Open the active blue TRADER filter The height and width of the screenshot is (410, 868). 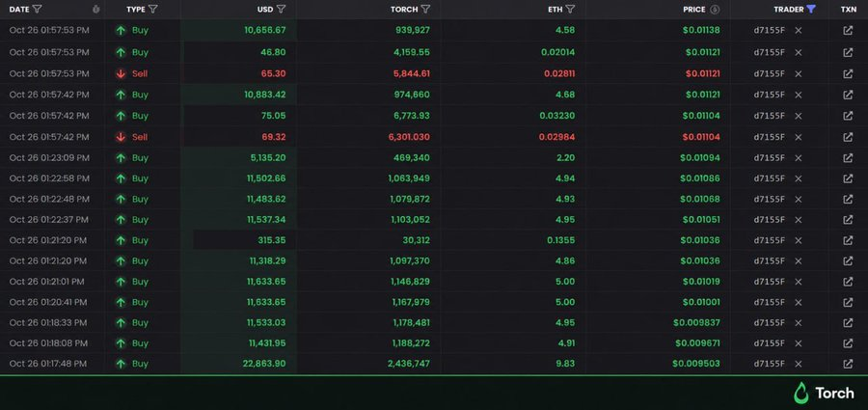click(x=811, y=10)
